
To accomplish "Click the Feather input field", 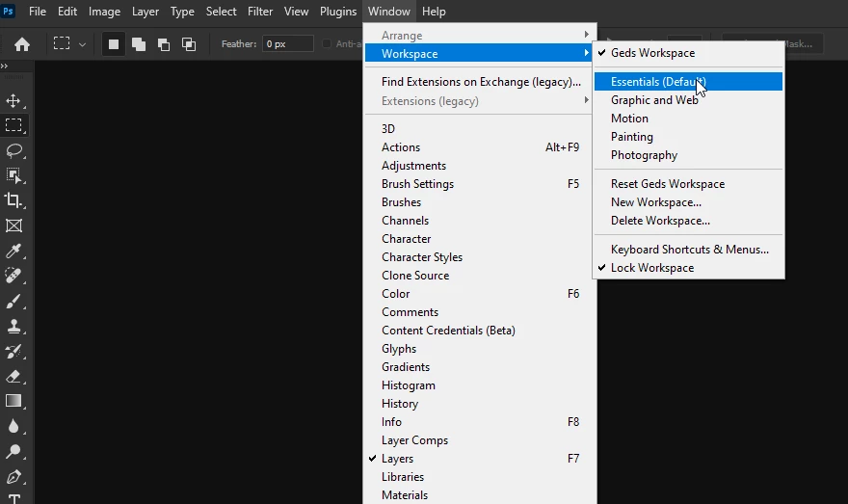I will (288, 43).
